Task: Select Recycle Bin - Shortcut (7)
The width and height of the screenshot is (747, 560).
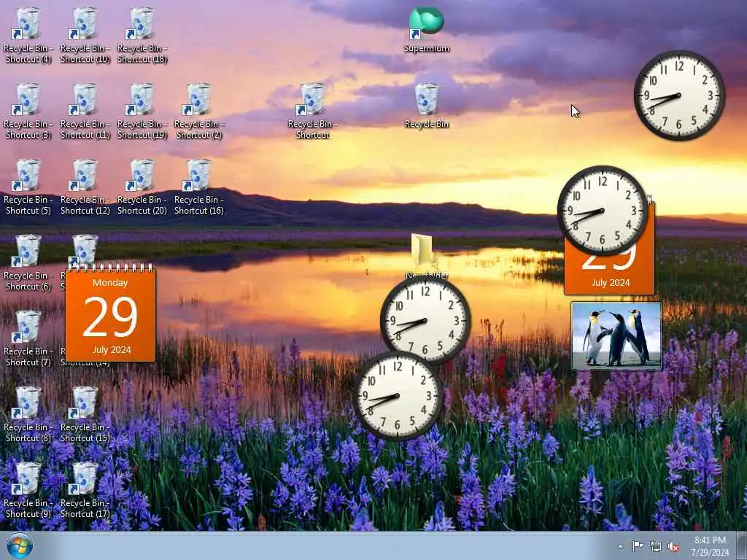Action: (x=28, y=338)
